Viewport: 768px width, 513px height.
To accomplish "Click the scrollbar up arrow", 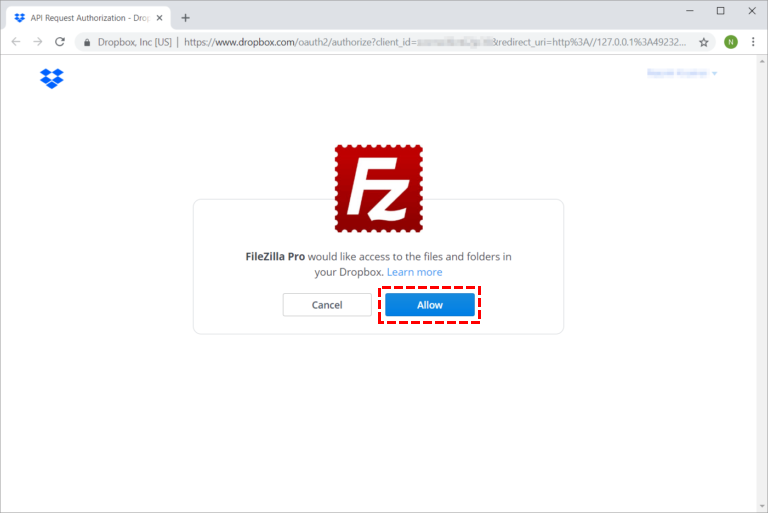I will [x=762, y=62].
